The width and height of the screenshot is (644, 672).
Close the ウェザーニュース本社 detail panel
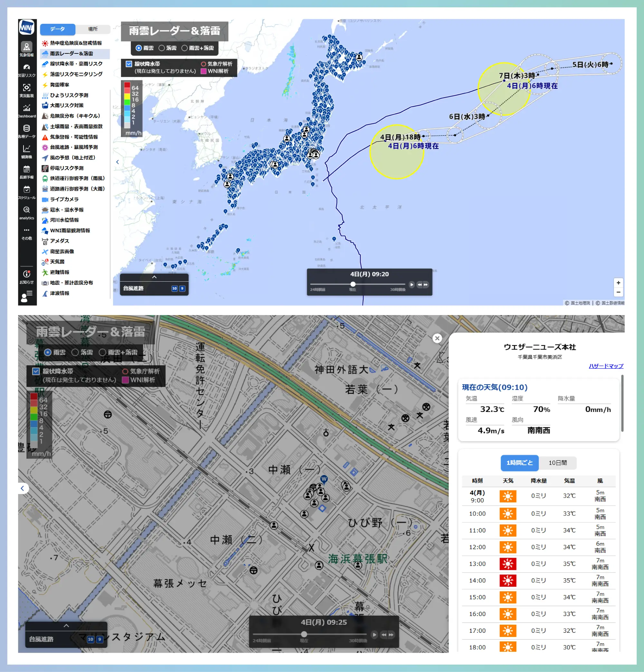coord(437,338)
